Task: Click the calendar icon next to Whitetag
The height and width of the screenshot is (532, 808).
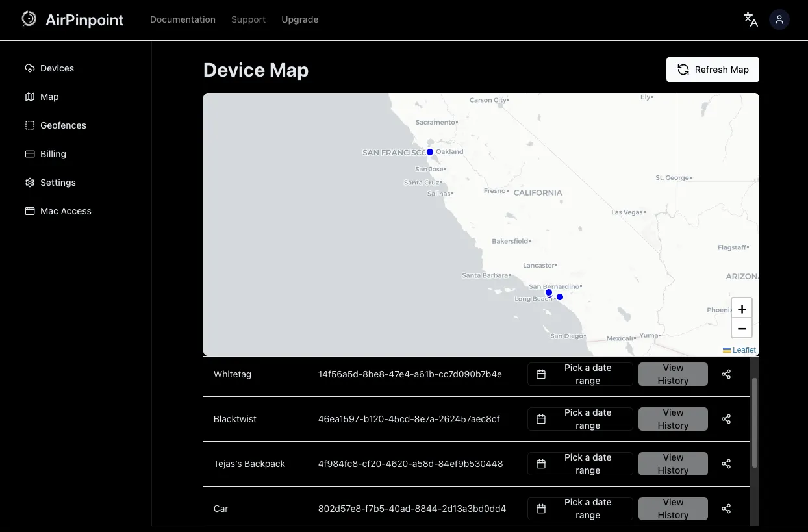Action: 542,374
